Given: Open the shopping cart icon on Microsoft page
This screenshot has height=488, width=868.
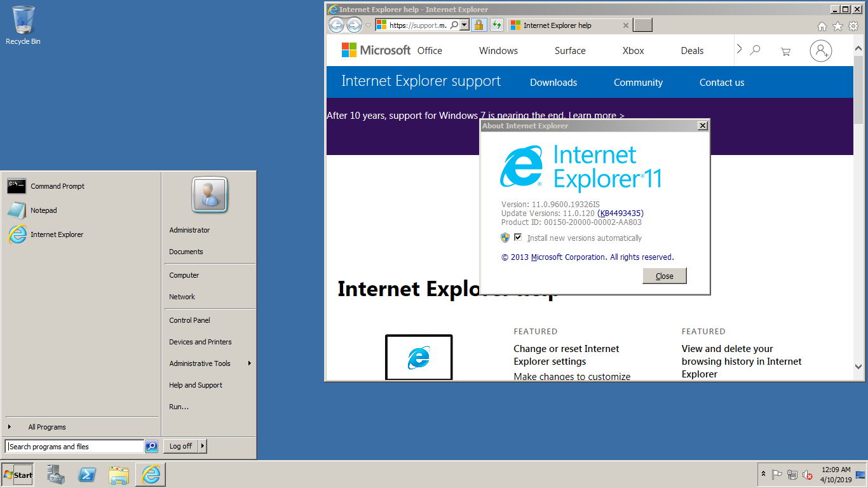Looking at the screenshot, I should 785,51.
